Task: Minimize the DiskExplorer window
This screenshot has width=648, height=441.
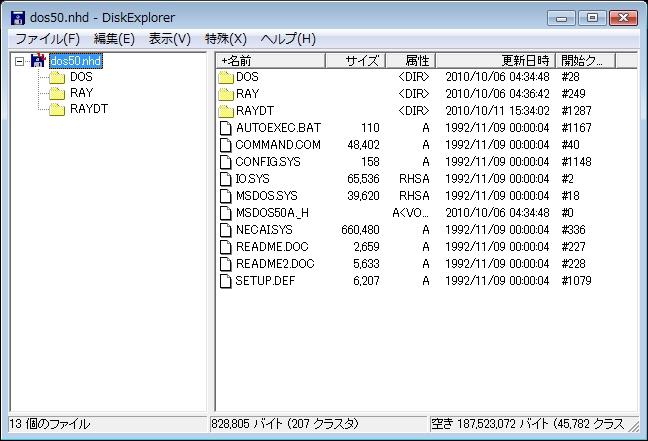Action: coord(561,18)
